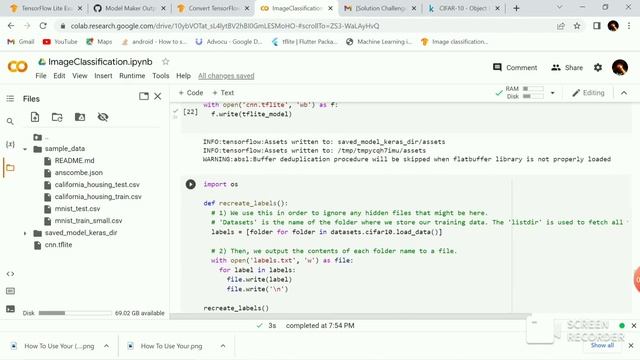Open Code snippets sidebar icon

[10, 274]
